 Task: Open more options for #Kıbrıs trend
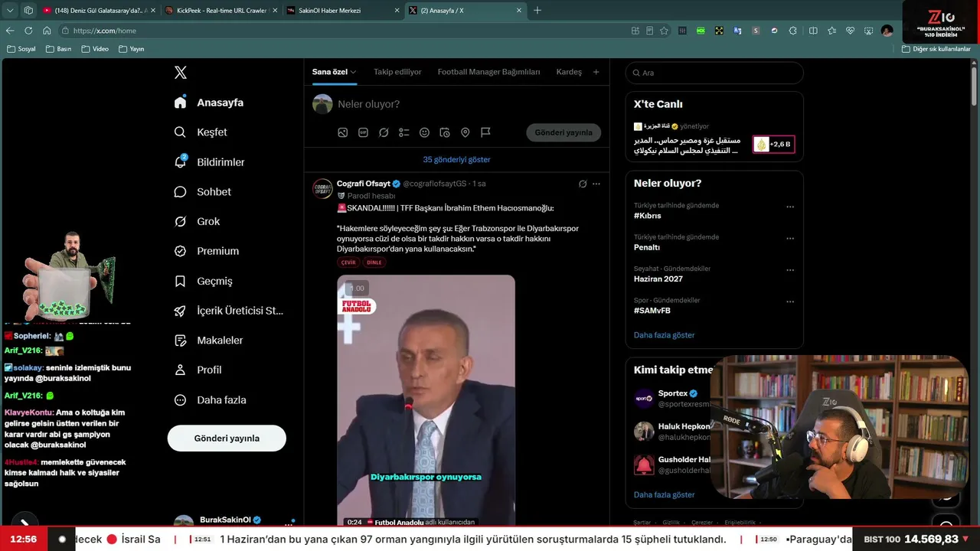coord(790,207)
